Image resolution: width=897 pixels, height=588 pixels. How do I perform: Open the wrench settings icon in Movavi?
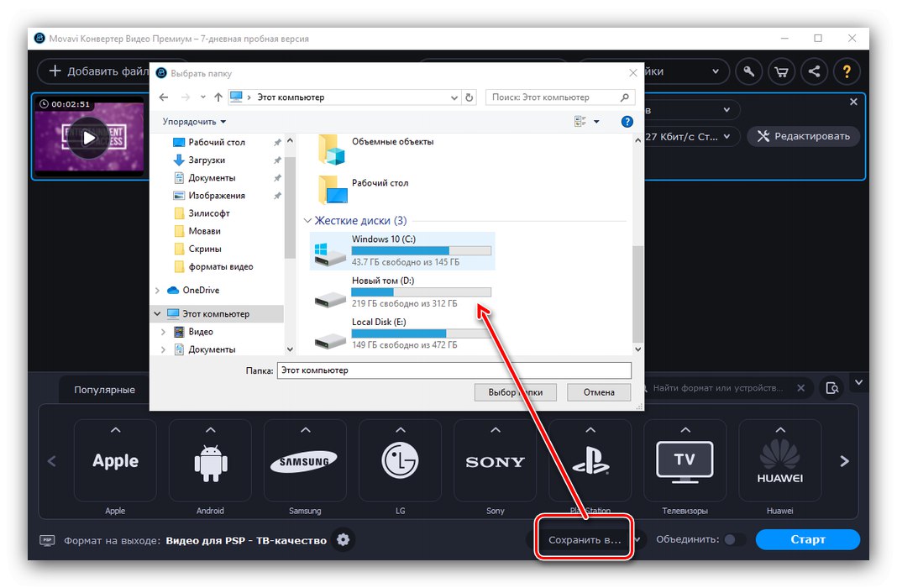point(749,71)
